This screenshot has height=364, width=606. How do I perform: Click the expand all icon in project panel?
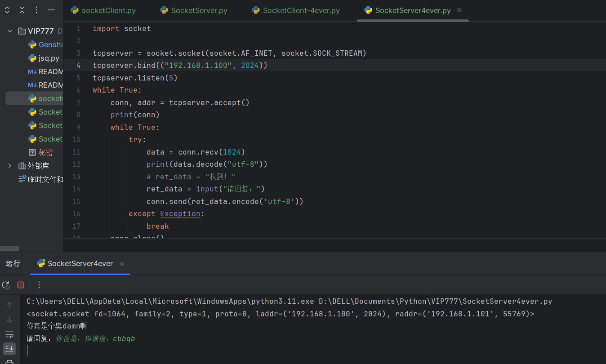[7, 10]
